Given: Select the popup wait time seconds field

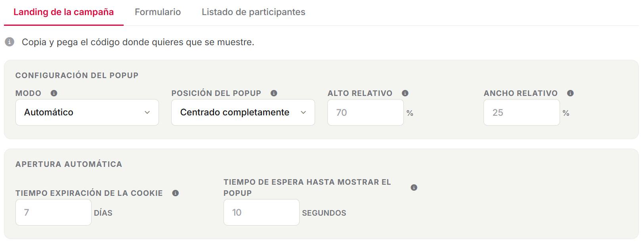Looking at the screenshot, I should tap(262, 212).
